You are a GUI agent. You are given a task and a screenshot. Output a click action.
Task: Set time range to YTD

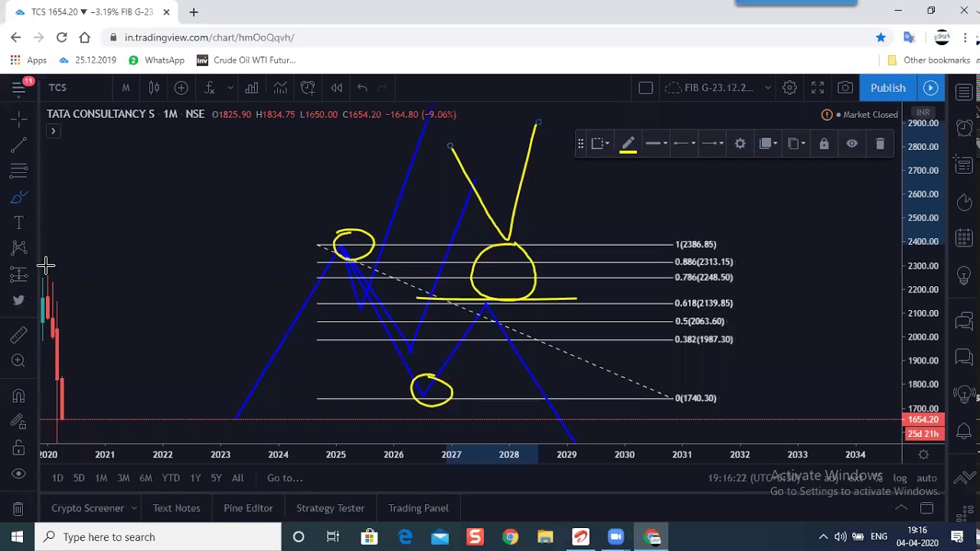[x=171, y=478]
